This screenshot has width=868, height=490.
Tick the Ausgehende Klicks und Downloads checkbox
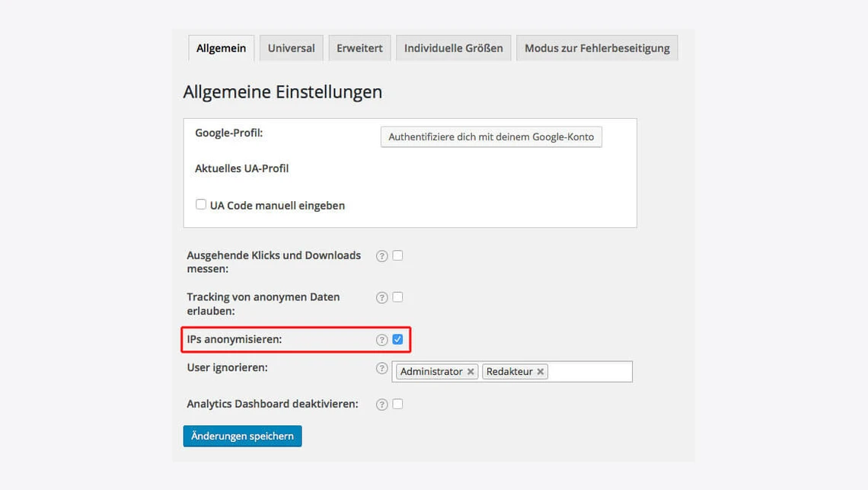[397, 255]
